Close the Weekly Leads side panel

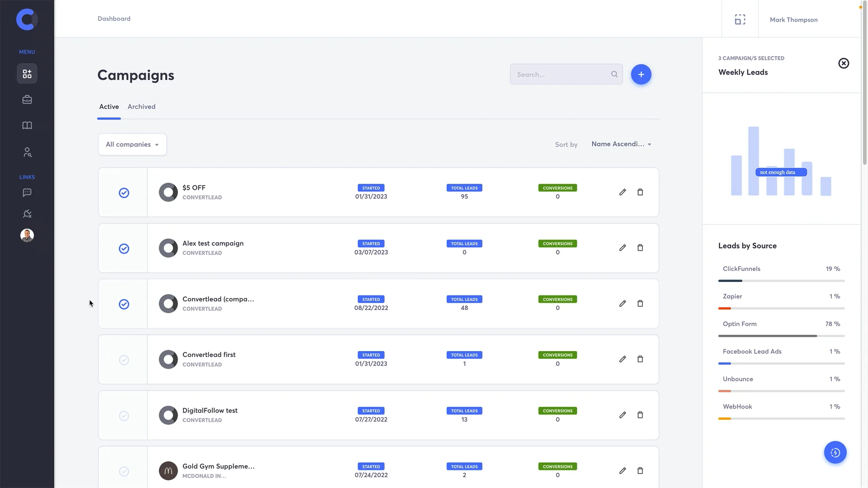(x=844, y=63)
